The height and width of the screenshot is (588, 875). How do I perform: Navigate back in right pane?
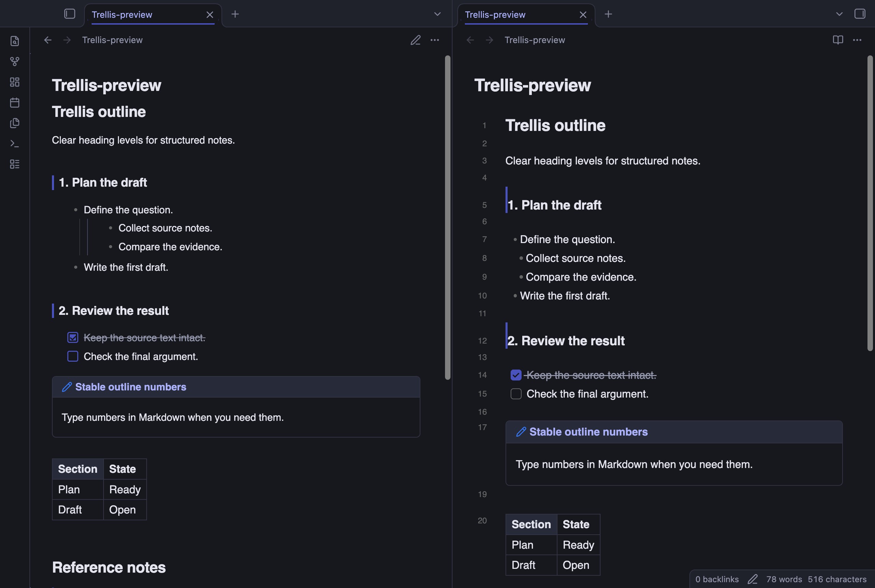click(x=470, y=40)
